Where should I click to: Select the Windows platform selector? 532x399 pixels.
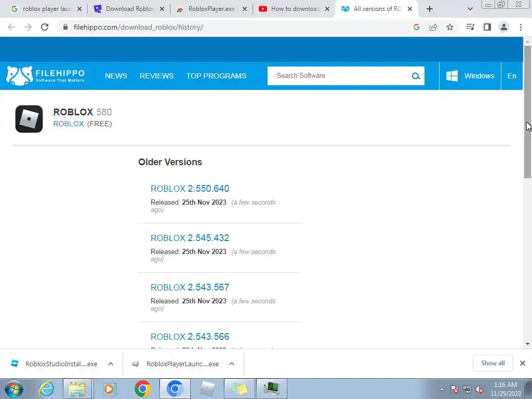470,76
